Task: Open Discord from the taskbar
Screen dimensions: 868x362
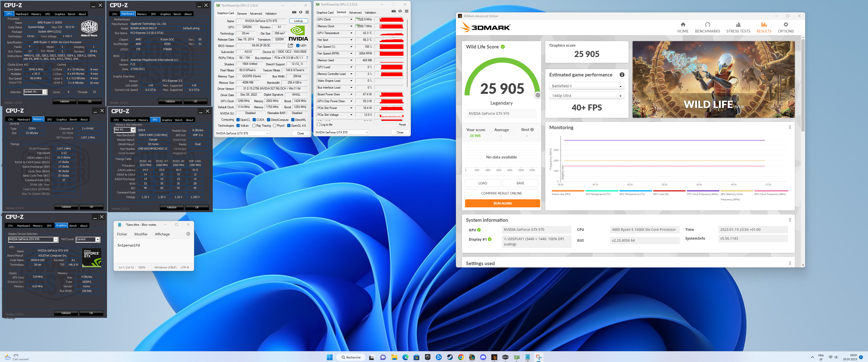Action: click(x=483, y=357)
